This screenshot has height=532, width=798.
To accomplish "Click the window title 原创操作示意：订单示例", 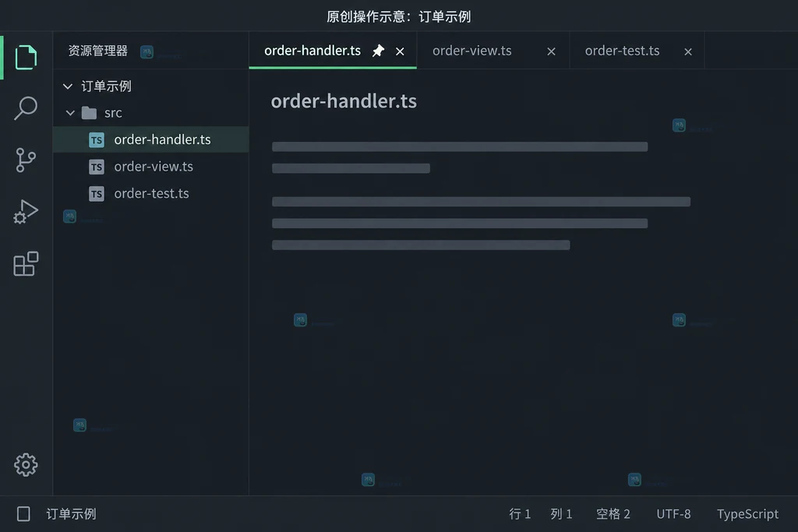I will [398, 16].
